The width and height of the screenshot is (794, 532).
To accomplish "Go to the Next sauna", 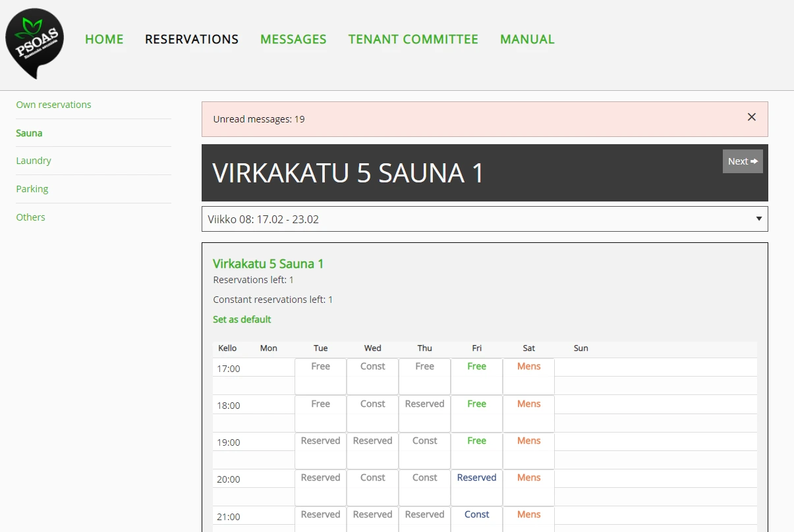I will point(743,161).
